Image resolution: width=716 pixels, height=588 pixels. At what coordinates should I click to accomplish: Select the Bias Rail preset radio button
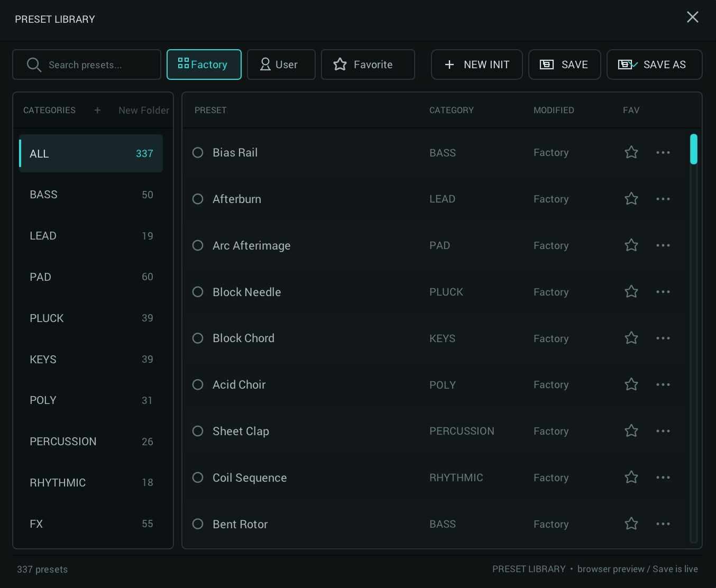pyautogui.click(x=198, y=152)
